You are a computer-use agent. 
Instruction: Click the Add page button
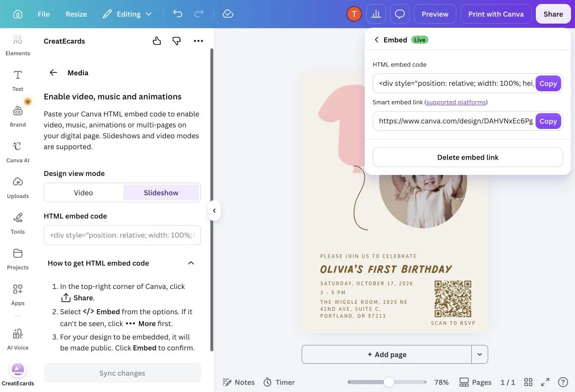(386, 354)
